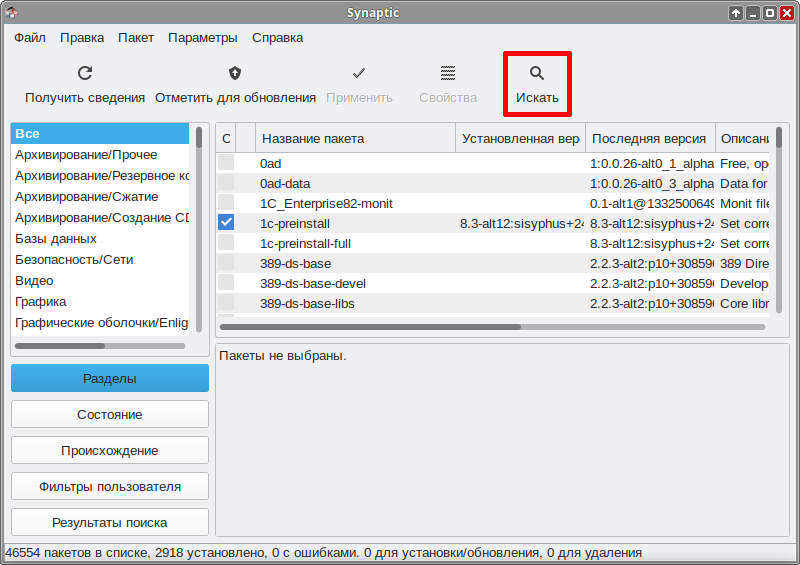Toggle checkbox for 389-ds-base
This screenshot has width=800, height=565.
pos(226,262)
